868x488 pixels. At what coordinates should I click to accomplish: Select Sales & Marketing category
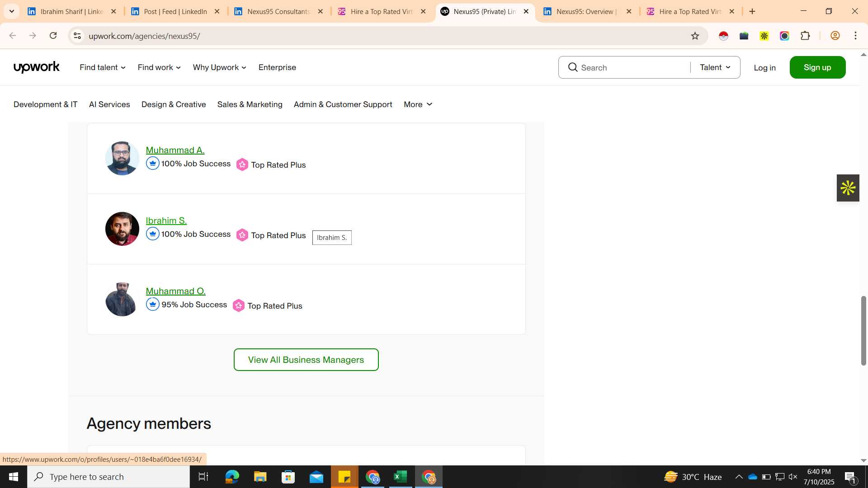[x=250, y=104]
